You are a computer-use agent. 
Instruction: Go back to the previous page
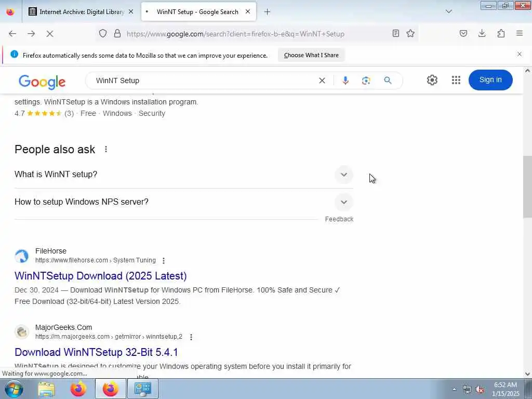click(x=12, y=34)
